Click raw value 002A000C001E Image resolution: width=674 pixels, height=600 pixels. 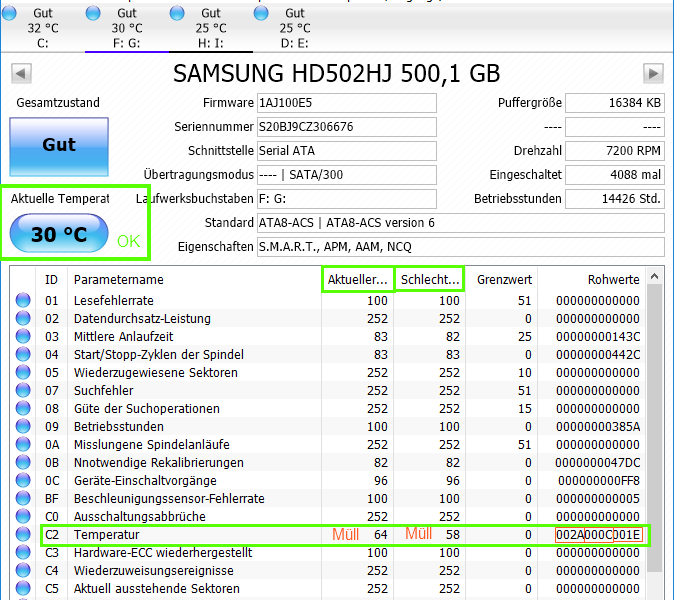click(x=599, y=535)
